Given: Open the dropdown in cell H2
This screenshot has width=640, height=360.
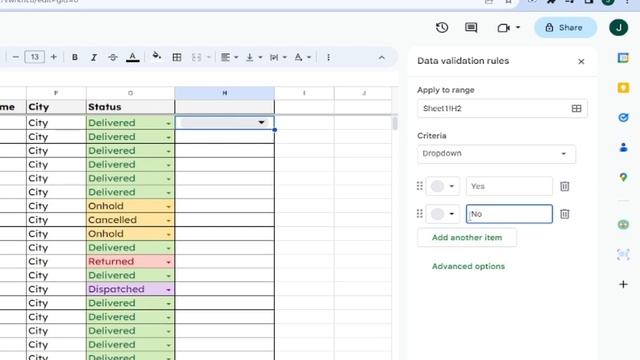Looking at the screenshot, I should 261,122.
